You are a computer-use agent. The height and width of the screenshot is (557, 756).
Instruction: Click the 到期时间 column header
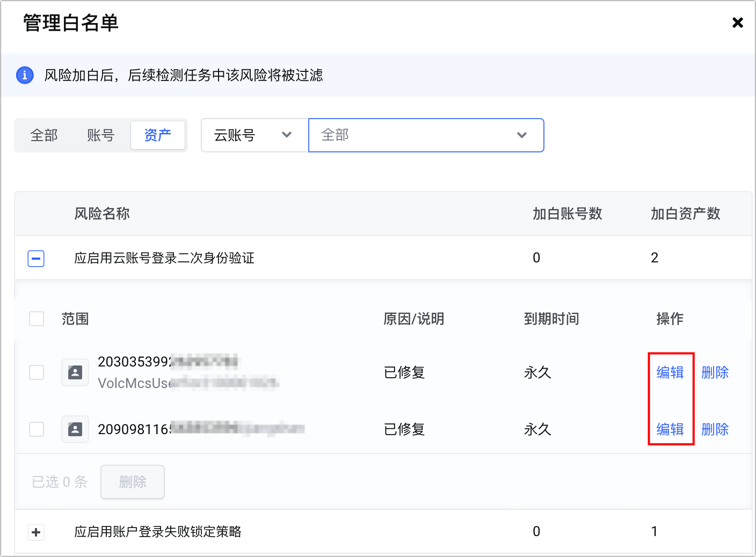pos(551,319)
